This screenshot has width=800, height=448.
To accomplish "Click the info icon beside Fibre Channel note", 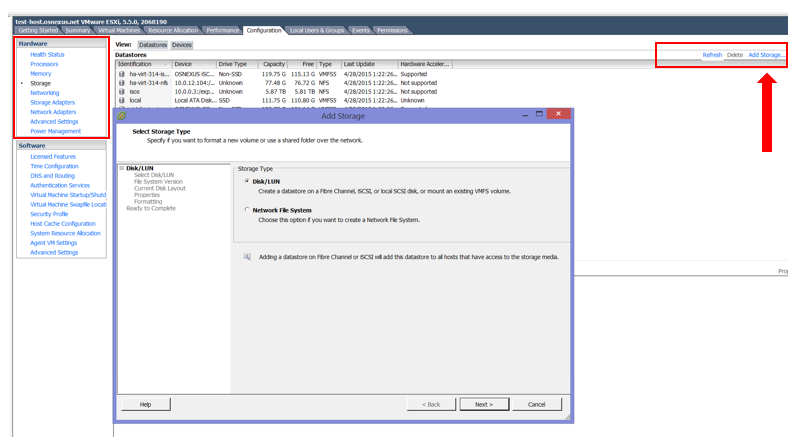I will click(x=247, y=257).
